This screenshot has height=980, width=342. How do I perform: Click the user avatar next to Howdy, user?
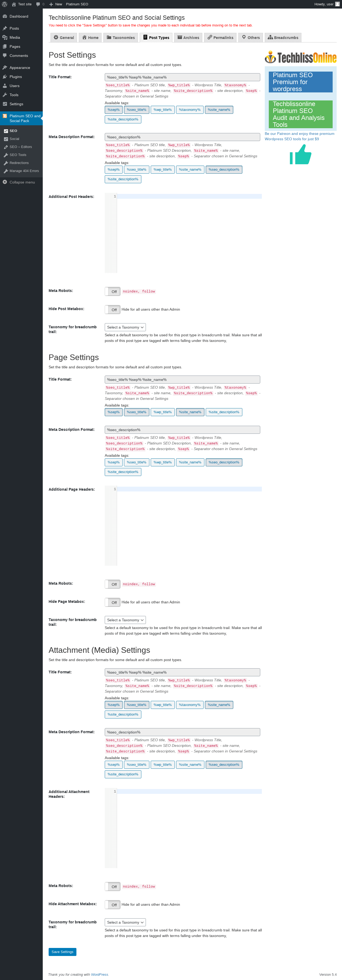coord(337,4)
